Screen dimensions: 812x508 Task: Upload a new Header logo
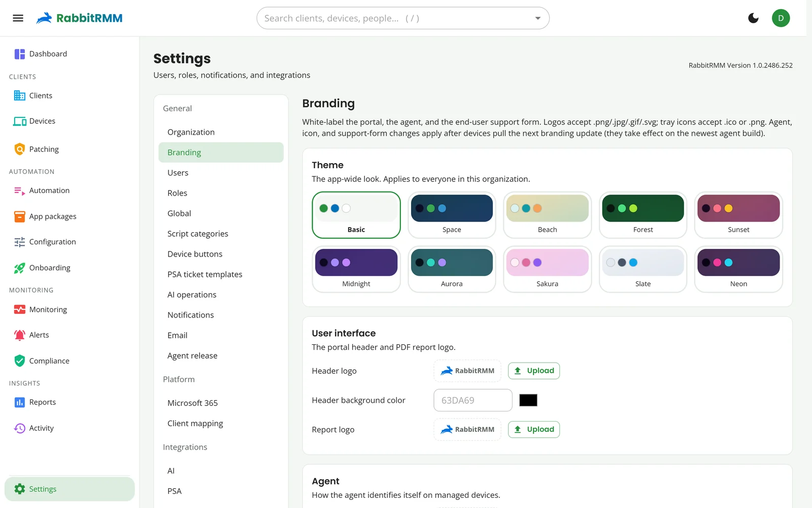[534, 371]
